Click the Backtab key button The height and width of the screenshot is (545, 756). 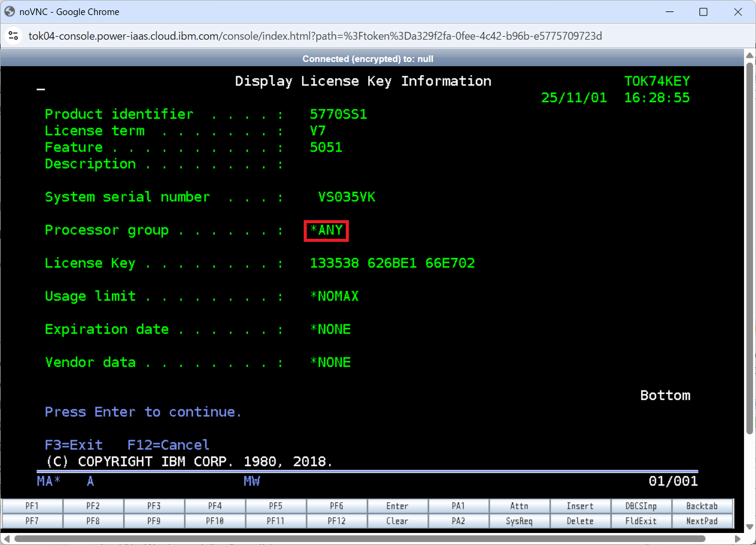702,506
